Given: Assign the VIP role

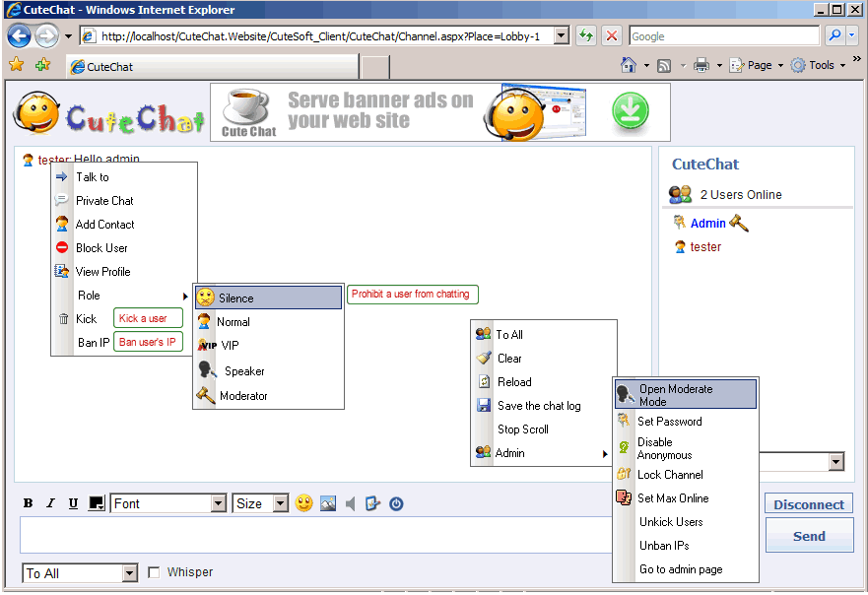Looking at the screenshot, I should [269, 346].
